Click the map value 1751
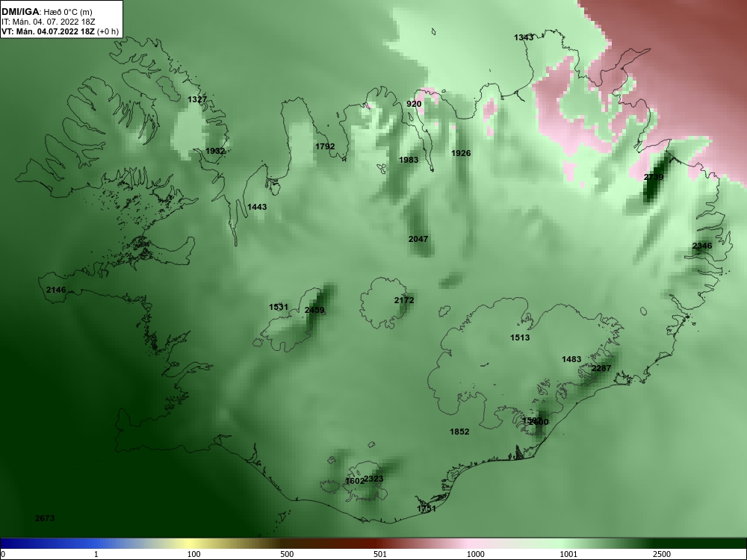The width and height of the screenshot is (747, 560). point(427,509)
